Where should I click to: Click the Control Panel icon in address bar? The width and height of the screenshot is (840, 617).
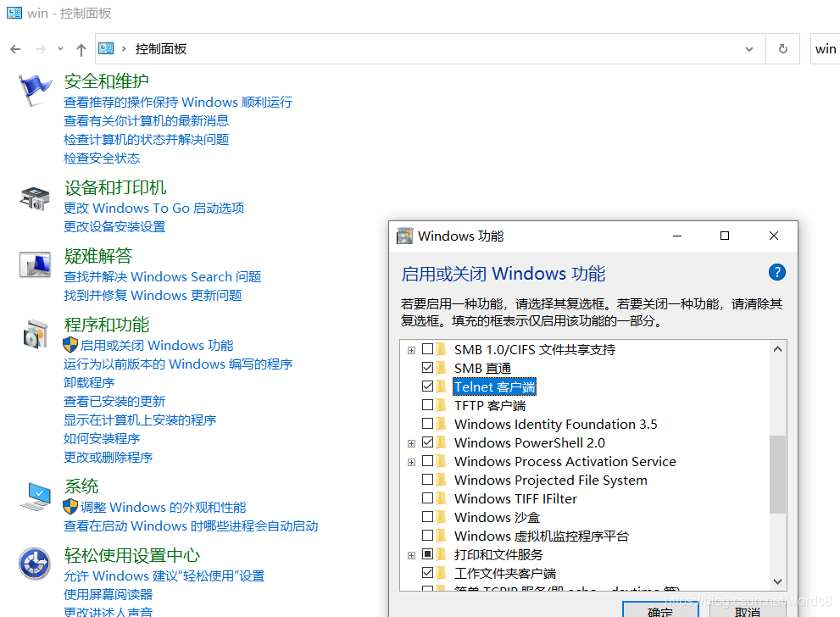[106, 49]
